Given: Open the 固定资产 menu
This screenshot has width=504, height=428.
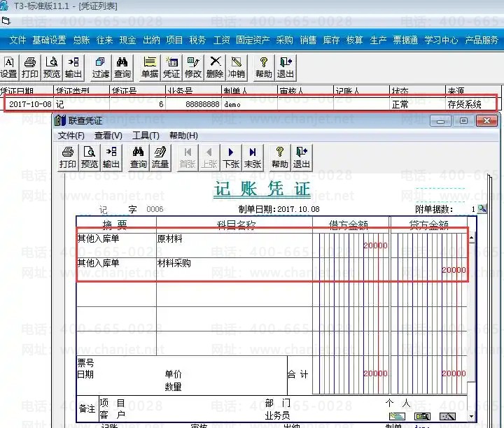Looking at the screenshot, I should tap(253, 40).
